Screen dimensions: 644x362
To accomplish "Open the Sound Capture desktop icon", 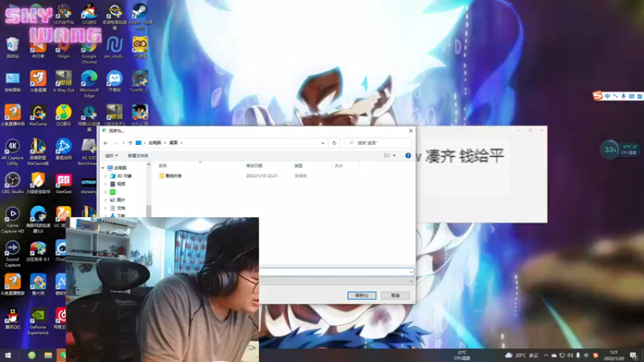I will [12, 253].
